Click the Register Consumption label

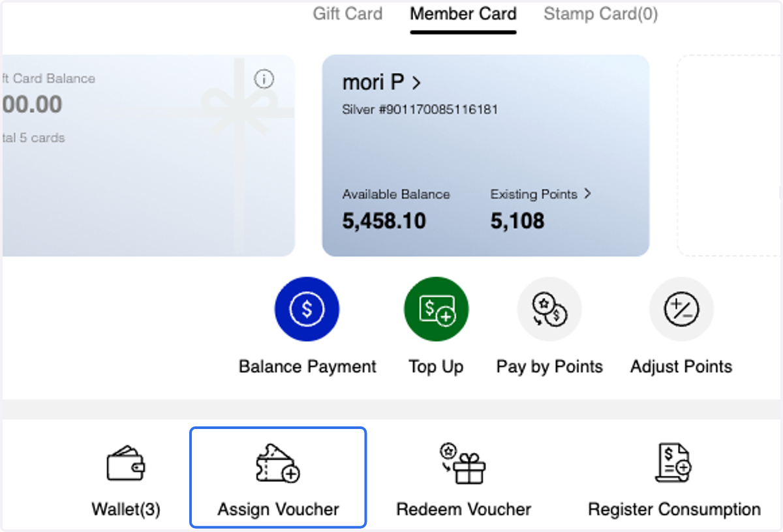[x=674, y=509]
